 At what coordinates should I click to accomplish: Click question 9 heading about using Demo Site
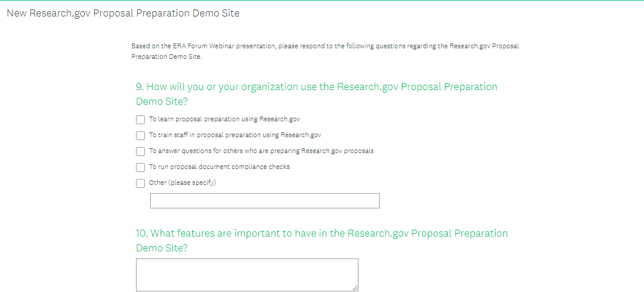pyautogui.click(x=316, y=87)
